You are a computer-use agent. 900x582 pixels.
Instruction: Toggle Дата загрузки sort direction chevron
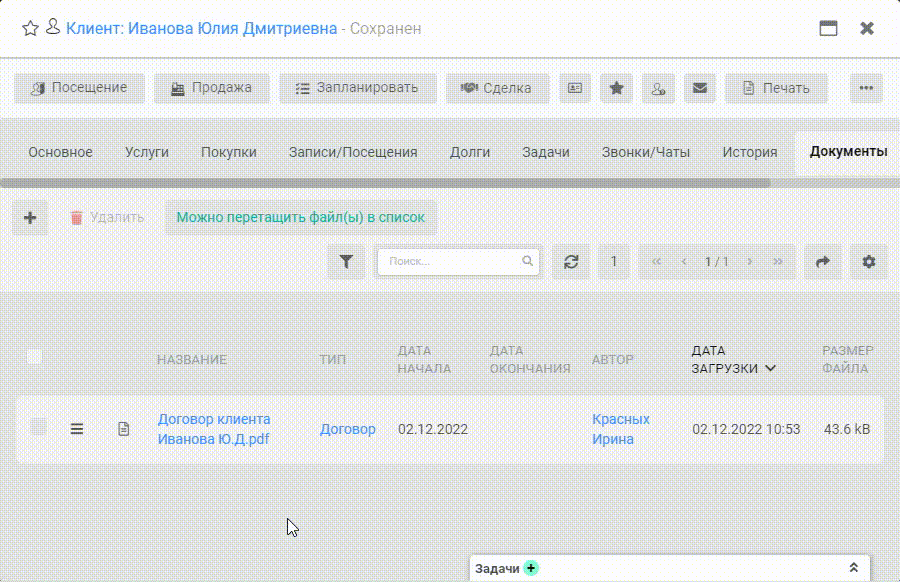coord(771,368)
